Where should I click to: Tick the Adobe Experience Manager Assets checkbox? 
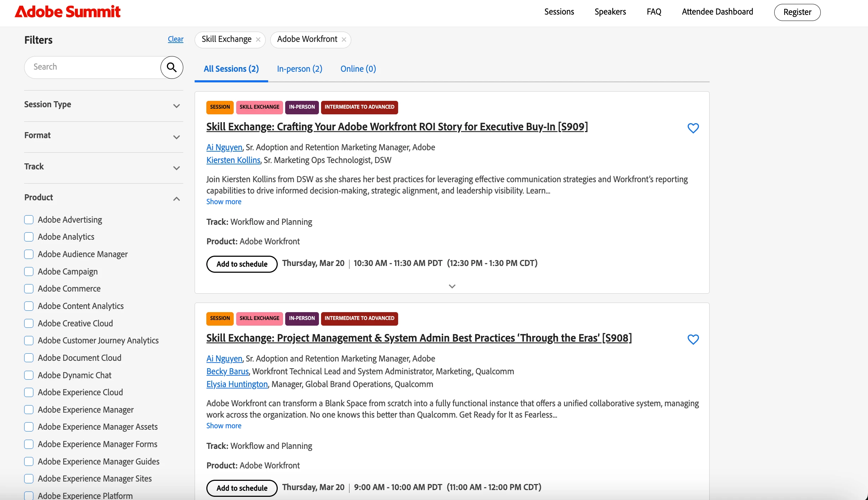click(x=29, y=427)
